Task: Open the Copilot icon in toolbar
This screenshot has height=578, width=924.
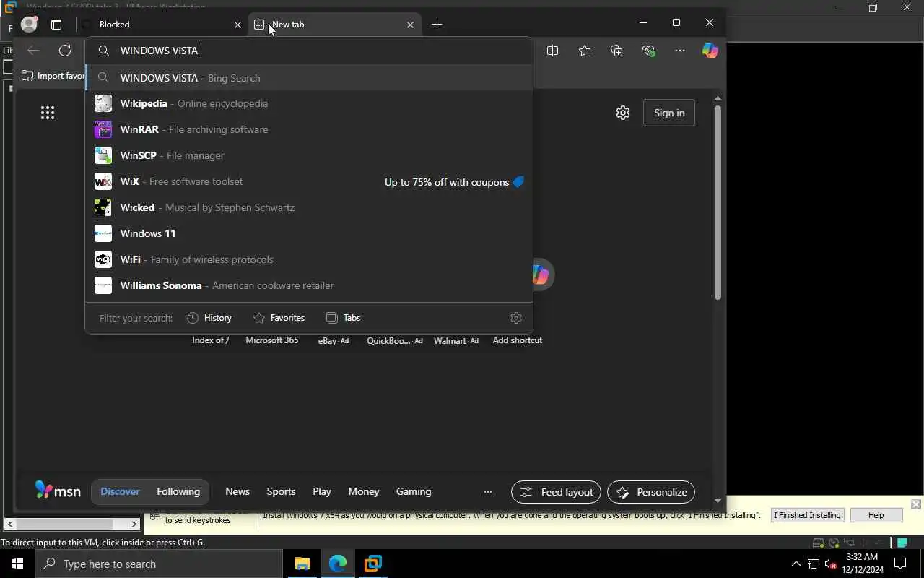Action: [710, 51]
